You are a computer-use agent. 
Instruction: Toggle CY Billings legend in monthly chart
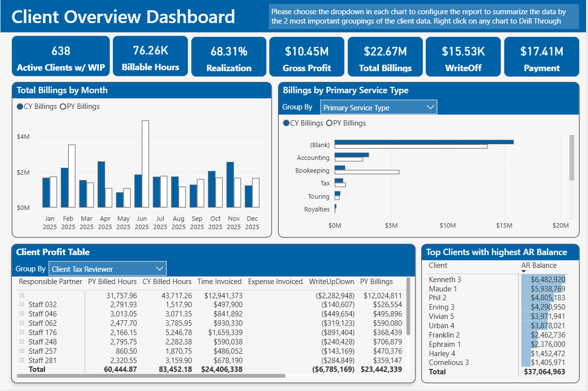tap(37, 106)
